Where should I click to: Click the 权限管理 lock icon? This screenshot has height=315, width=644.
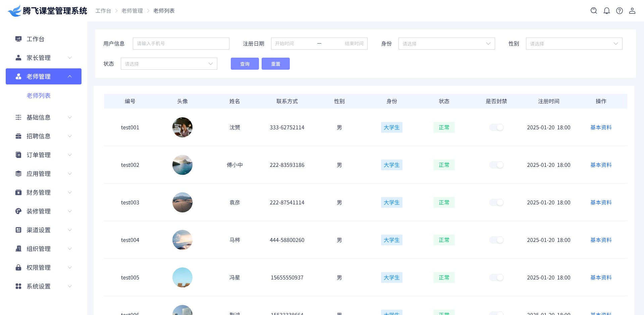point(18,267)
